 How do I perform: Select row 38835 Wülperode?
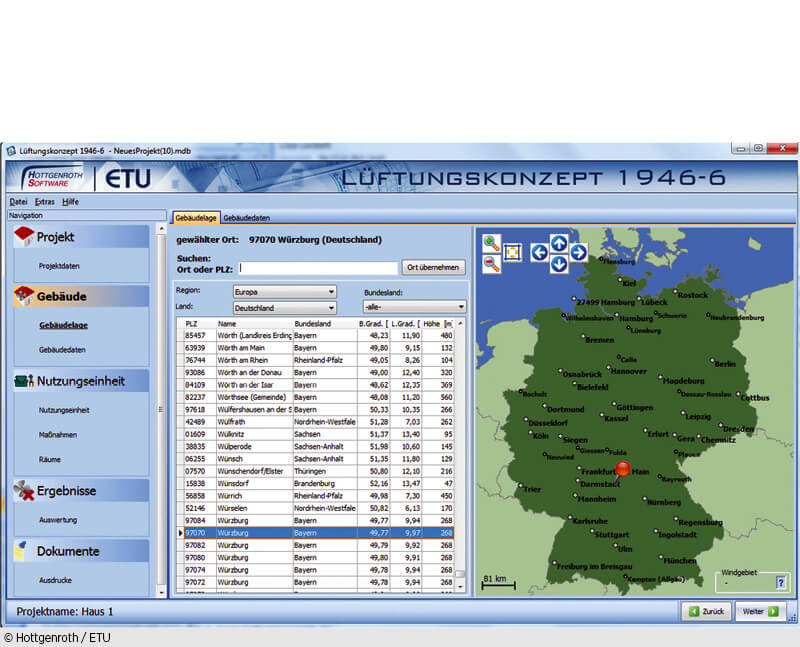point(315,446)
